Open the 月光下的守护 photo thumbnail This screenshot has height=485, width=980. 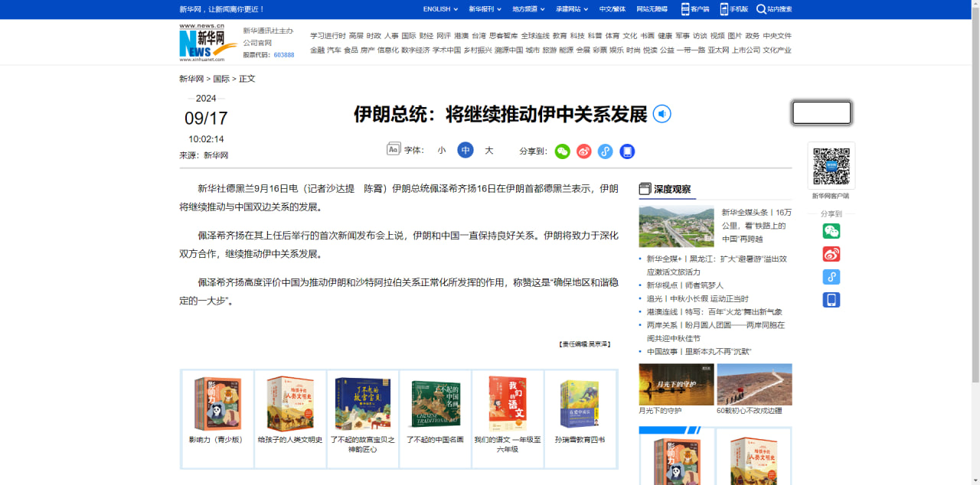tap(676, 384)
